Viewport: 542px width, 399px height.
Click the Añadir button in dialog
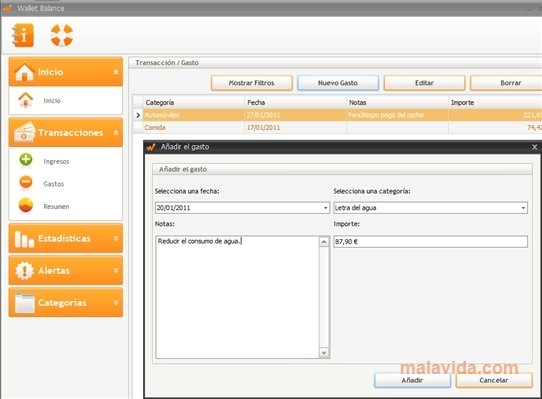(412, 380)
